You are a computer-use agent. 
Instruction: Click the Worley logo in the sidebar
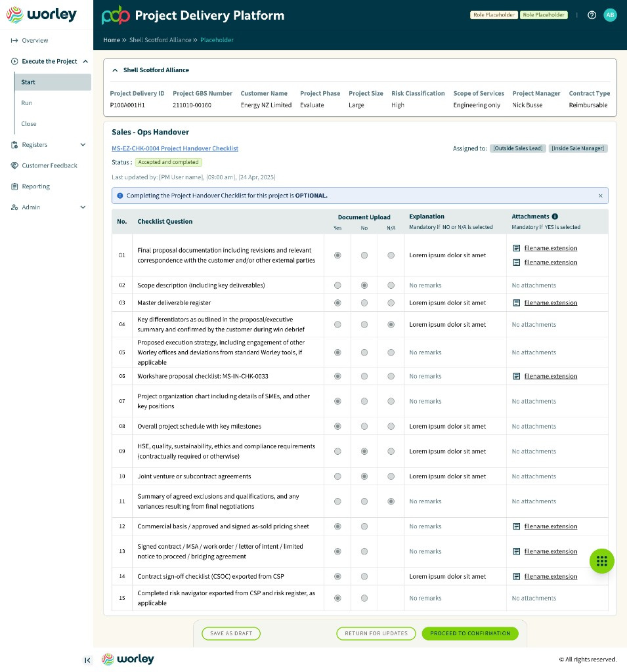41,14
